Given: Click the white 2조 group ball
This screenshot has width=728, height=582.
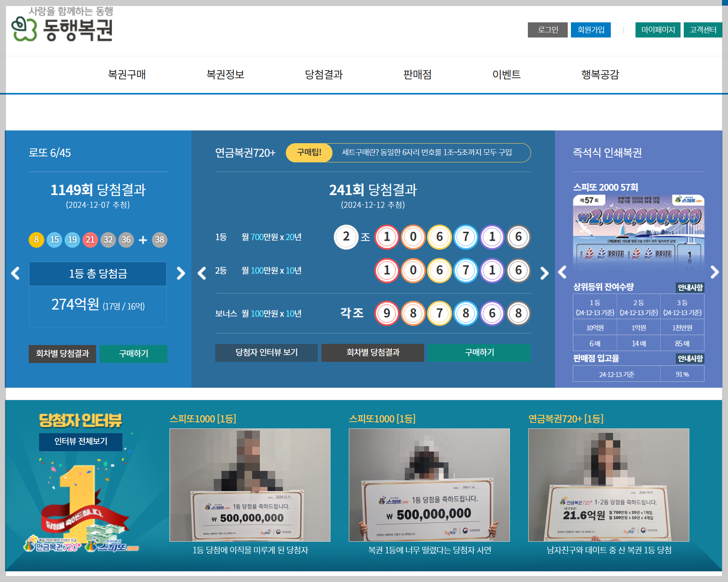Looking at the screenshot, I should pos(346,237).
